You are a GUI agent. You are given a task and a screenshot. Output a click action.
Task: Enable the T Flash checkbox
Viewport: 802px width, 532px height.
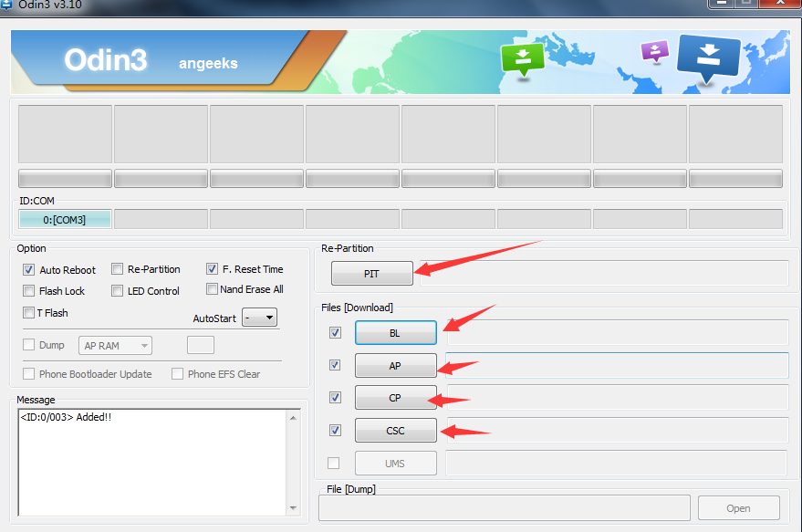(x=28, y=312)
